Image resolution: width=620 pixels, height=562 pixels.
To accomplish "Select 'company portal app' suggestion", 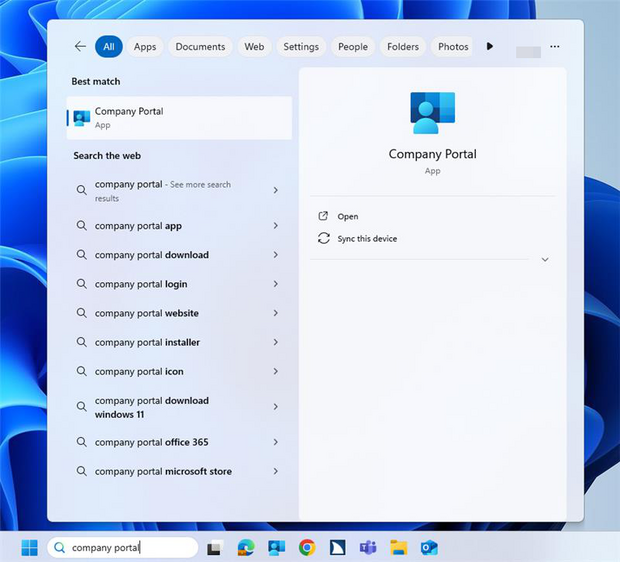I will [179, 226].
